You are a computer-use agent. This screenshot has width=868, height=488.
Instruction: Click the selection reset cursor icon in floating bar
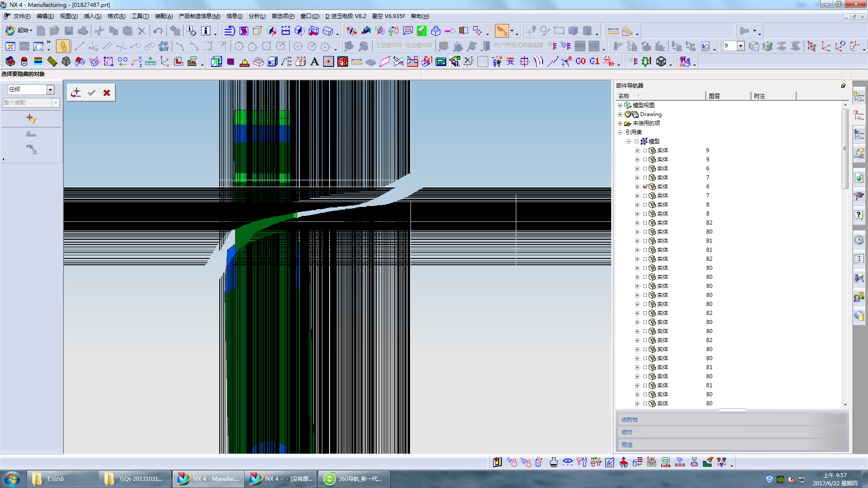76,93
